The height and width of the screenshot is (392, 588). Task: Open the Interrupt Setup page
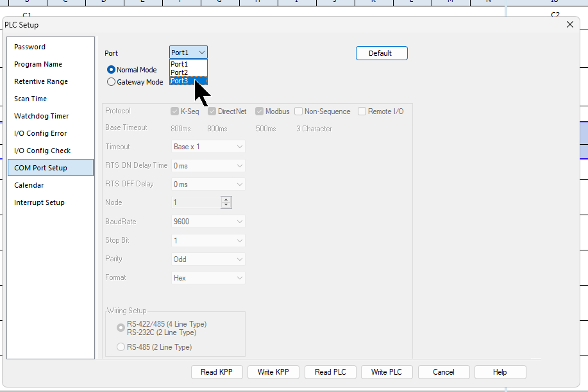[51, 202]
